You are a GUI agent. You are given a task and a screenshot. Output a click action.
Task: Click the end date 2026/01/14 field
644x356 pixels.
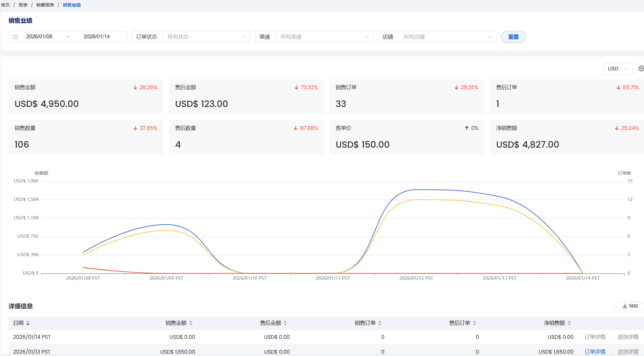96,37
